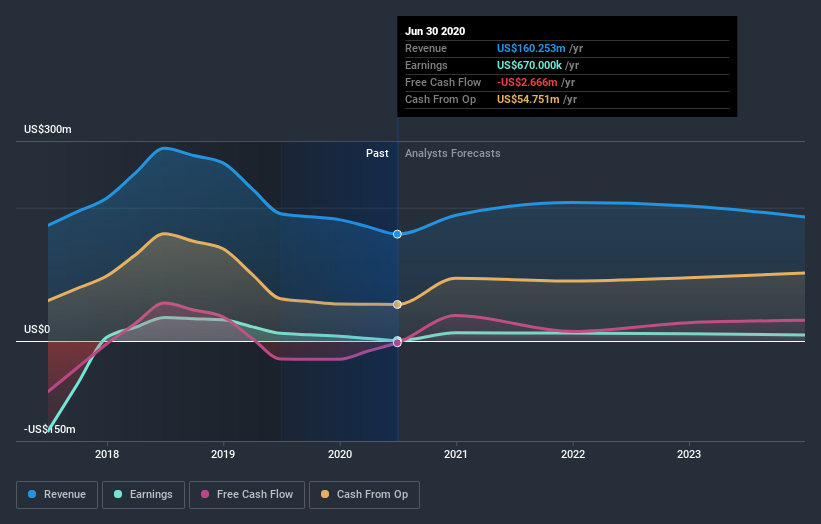Screen dimensions: 821x524
Task: Click the orange Cash From Op legend dot
Action: click(325, 494)
